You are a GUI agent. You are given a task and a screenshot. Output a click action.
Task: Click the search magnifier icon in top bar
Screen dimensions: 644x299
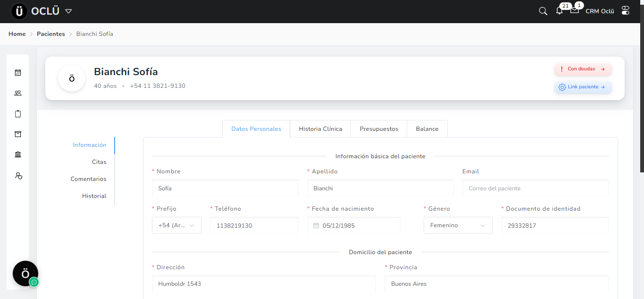tap(543, 11)
